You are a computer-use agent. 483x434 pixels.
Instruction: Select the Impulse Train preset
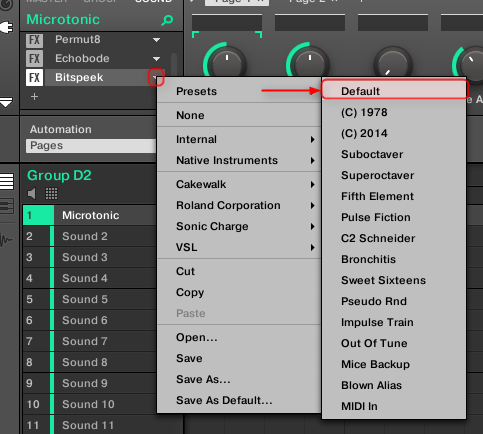pos(394,322)
